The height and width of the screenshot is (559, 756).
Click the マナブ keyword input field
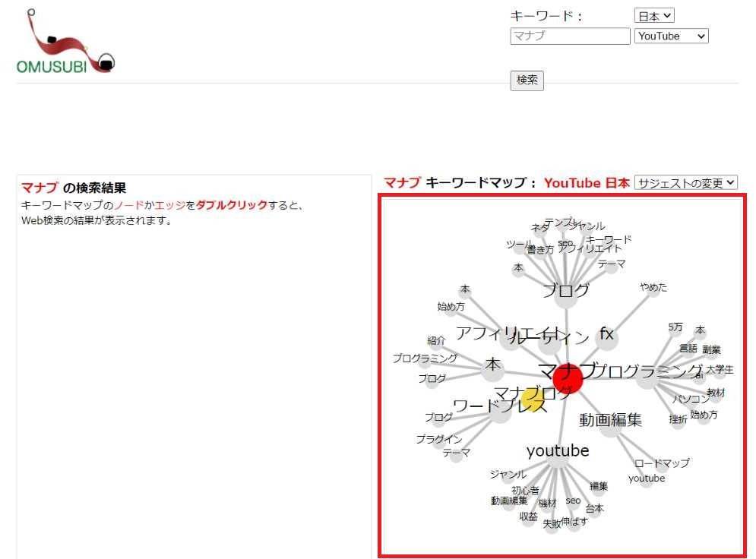coord(570,36)
